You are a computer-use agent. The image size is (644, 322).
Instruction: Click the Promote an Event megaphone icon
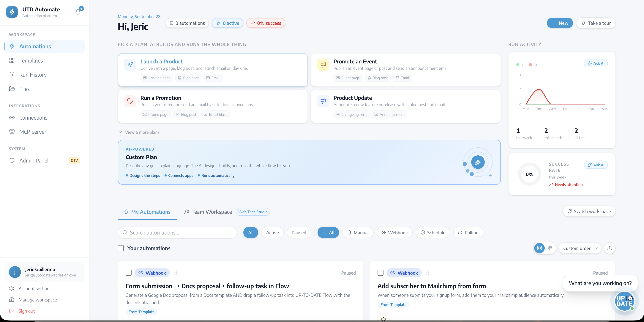click(323, 65)
